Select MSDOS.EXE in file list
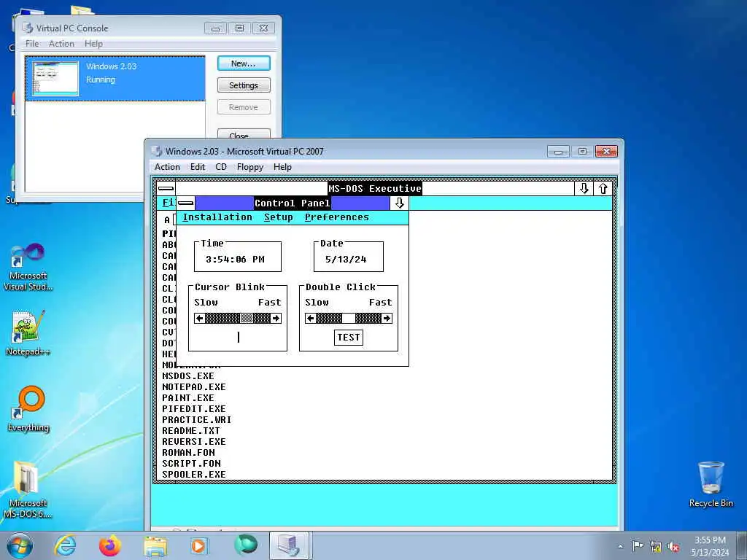Viewport: 747px width, 560px height. (x=188, y=376)
